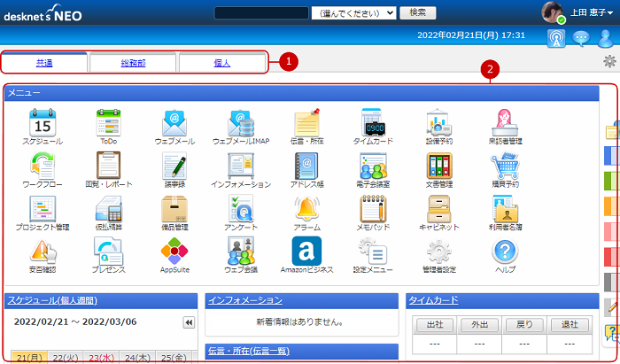Click the blue user presence icon

point(605,38)
